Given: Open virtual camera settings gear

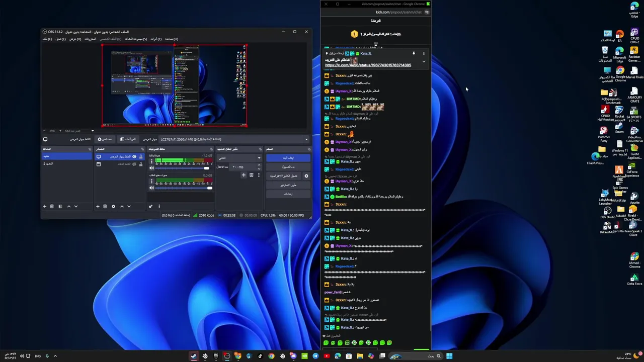Looking at the screenshot, I should [x=306, y=176].
